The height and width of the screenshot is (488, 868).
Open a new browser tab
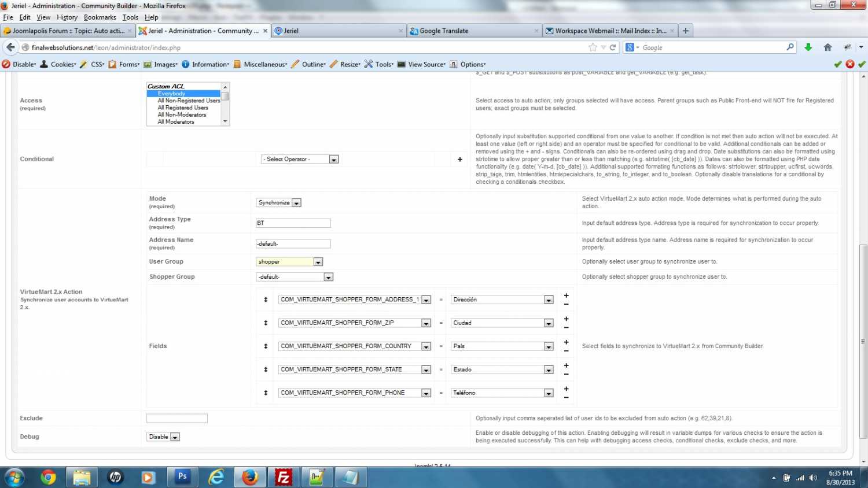click(x=686, y=31)
